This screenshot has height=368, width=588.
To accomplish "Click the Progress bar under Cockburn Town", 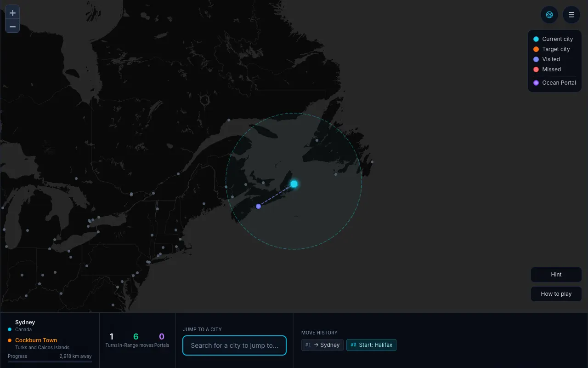I will tap(50, 362).
